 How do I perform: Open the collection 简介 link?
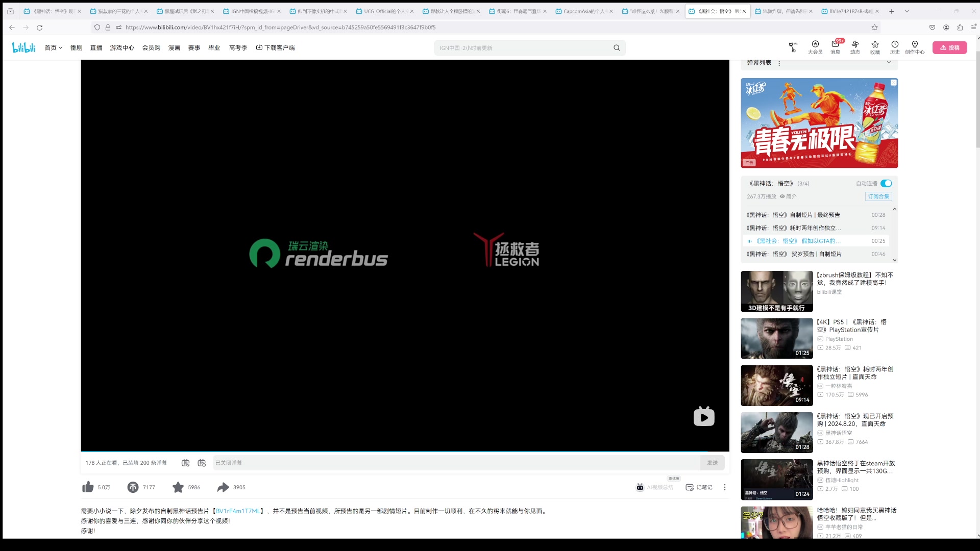788,196
